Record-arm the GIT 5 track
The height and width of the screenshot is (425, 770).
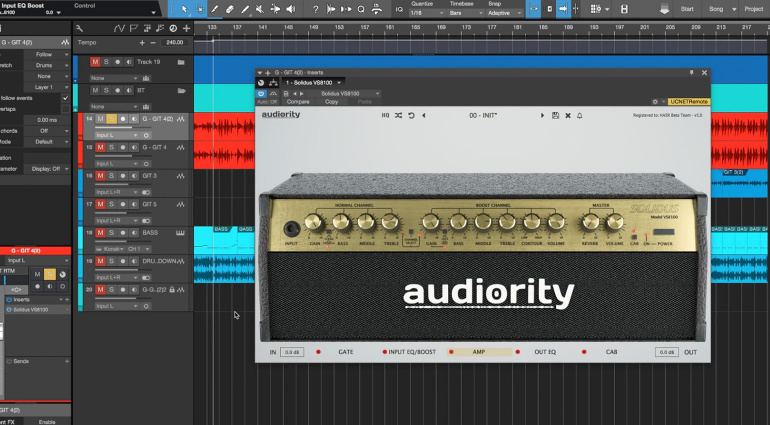123,204
